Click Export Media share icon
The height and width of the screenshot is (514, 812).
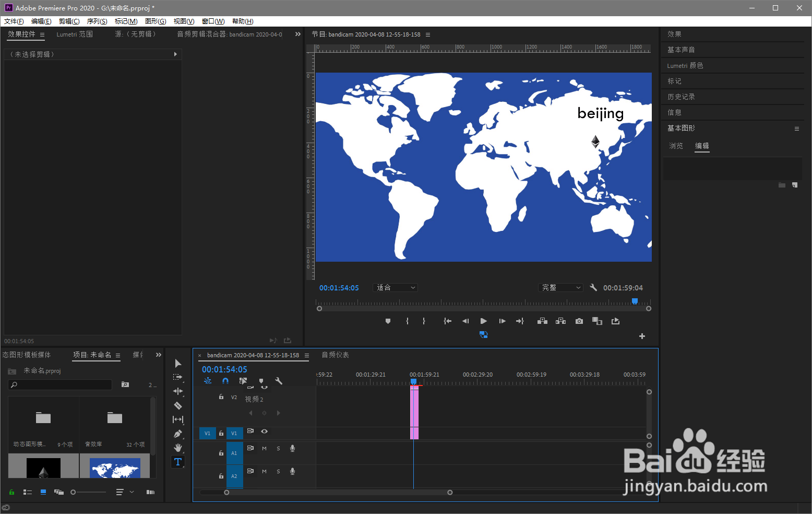[616, 321]
